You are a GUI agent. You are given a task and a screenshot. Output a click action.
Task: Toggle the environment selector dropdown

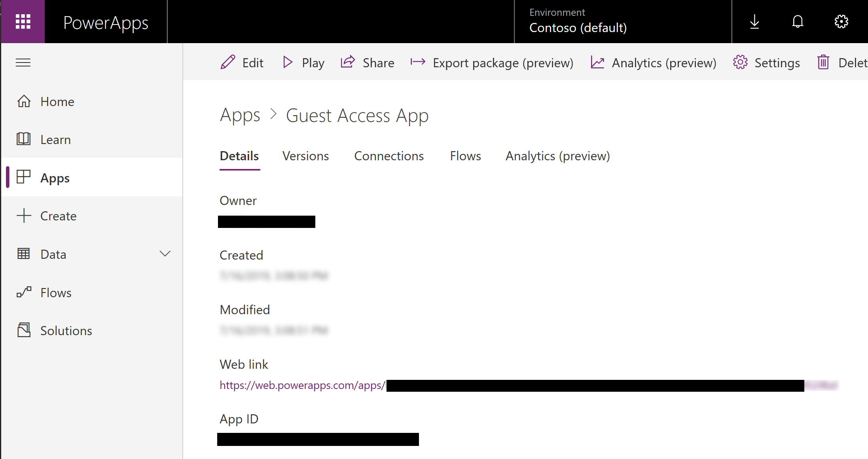[577, 21]
